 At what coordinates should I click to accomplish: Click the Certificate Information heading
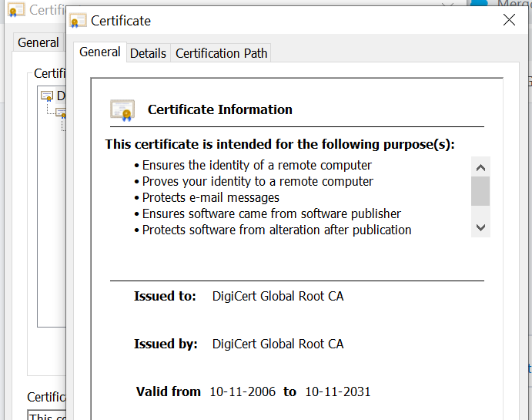220,109
